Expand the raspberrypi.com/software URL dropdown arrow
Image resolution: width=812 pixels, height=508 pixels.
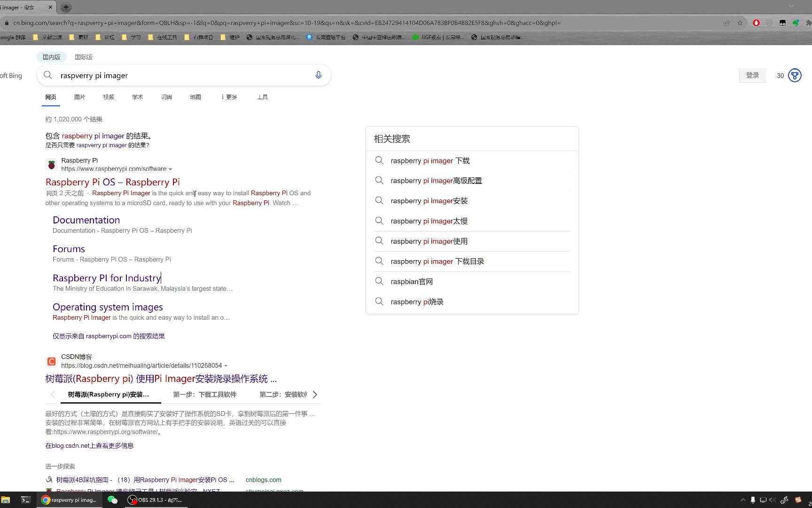click(170, 169)
